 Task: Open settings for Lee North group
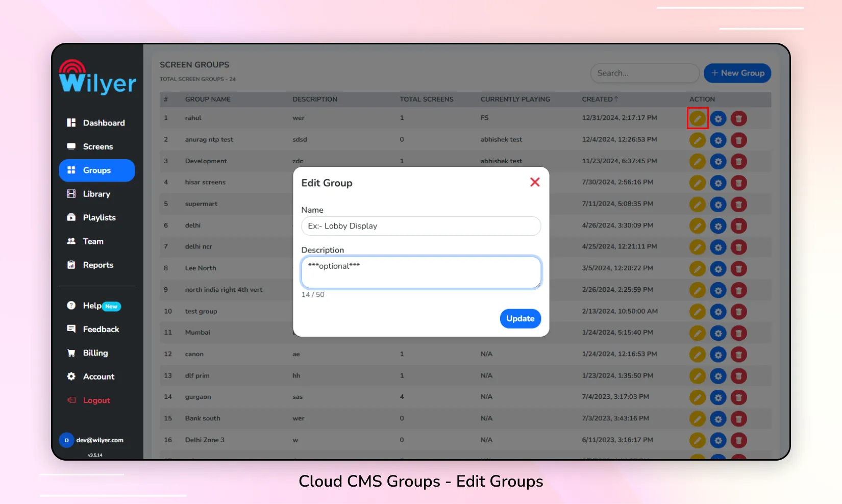718,269
